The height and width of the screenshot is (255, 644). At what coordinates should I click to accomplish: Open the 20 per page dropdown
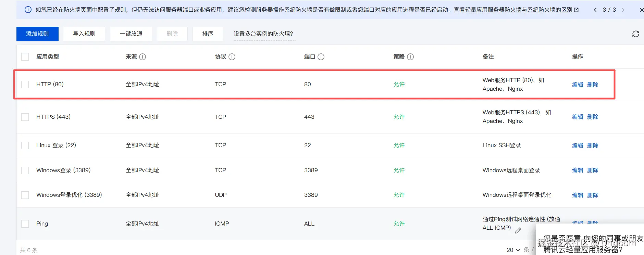513,250
